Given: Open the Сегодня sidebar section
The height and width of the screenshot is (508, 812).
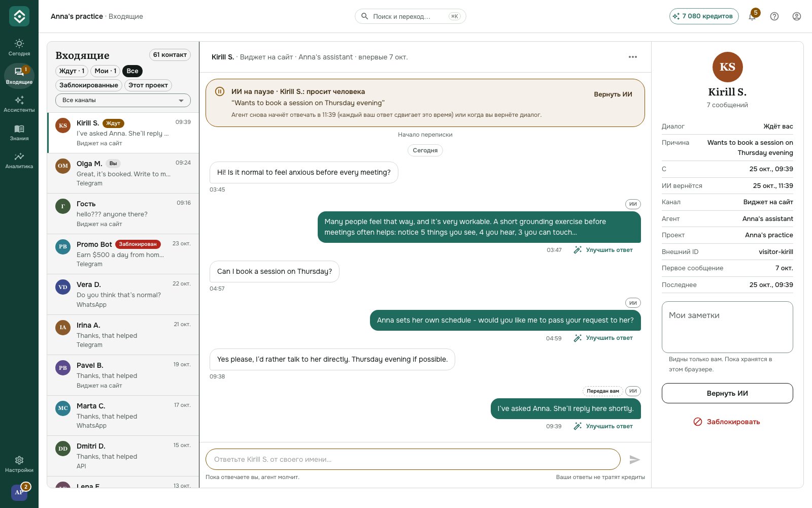Looking at the screenshot, I should coord(19,47).
